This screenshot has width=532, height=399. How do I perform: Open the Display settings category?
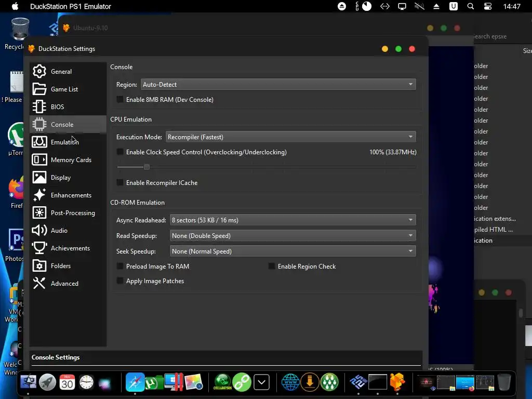pyautogui.click(x=68, y=178)
